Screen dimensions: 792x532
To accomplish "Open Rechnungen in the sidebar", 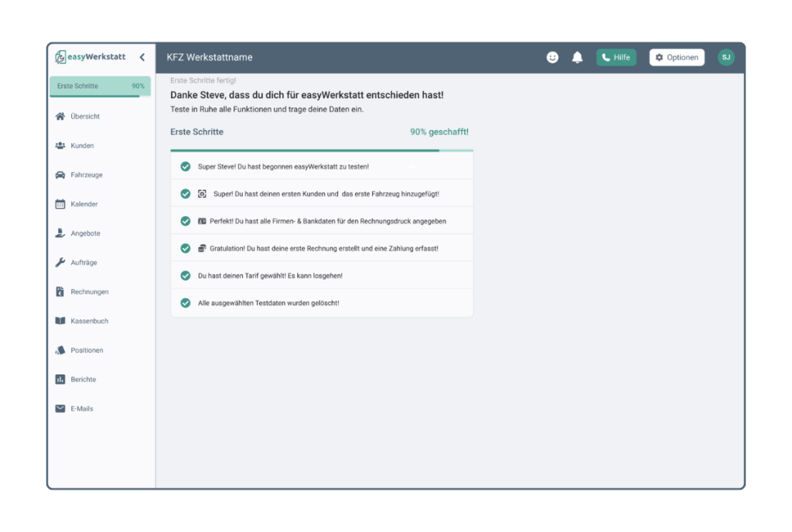I will 89,292.
